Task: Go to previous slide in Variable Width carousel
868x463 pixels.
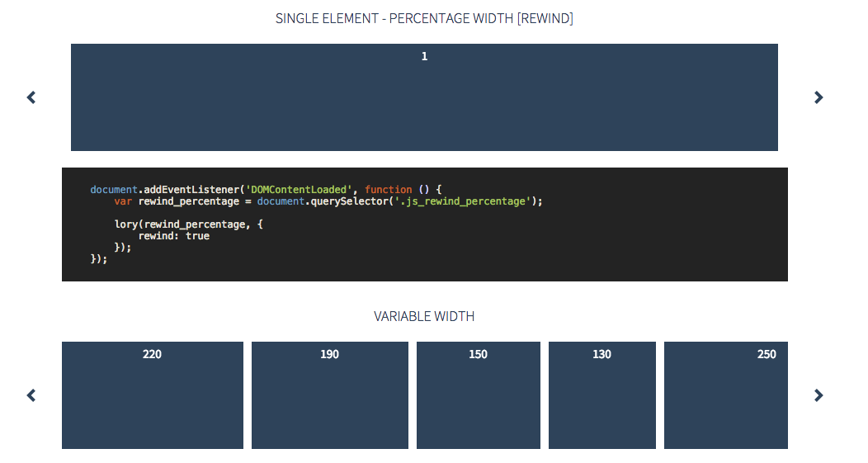Action: [31, 395]
